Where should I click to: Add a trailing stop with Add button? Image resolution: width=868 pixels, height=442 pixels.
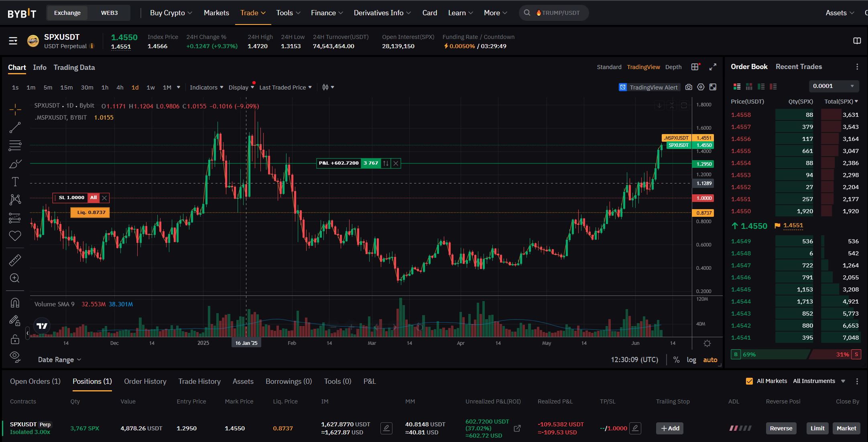[x=670, y=428]
